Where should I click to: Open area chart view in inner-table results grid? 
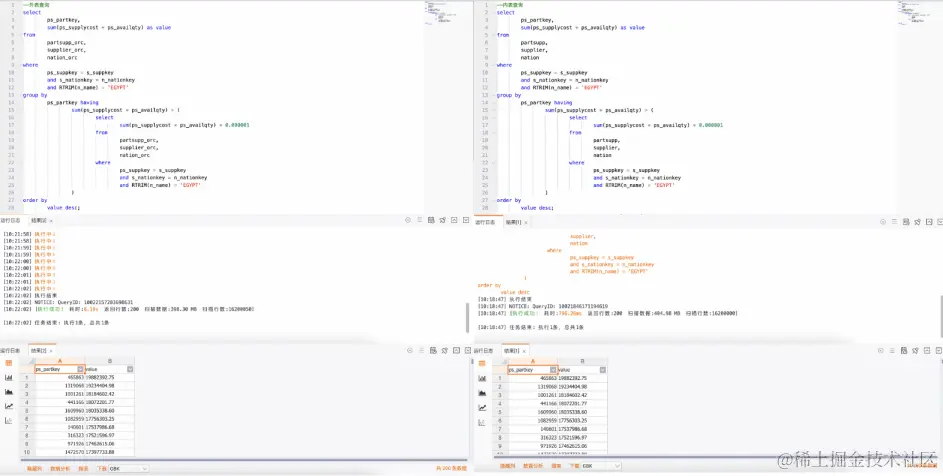[x=482, y=392]
